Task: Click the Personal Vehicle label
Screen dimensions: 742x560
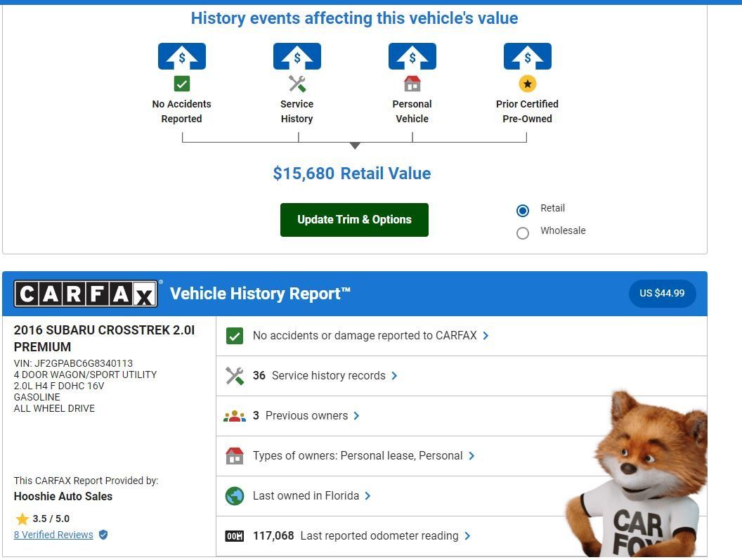Action: (x=412, y=111)
